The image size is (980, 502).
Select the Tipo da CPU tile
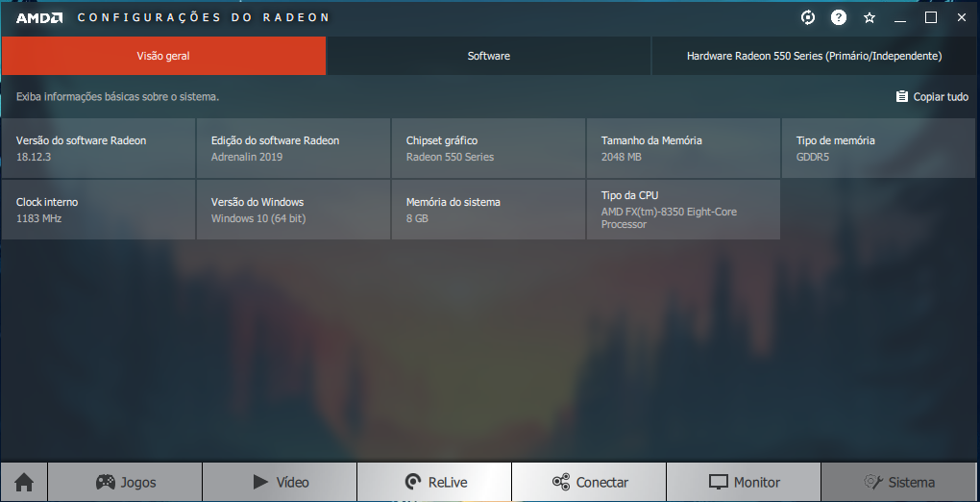(x=683, y=210)
